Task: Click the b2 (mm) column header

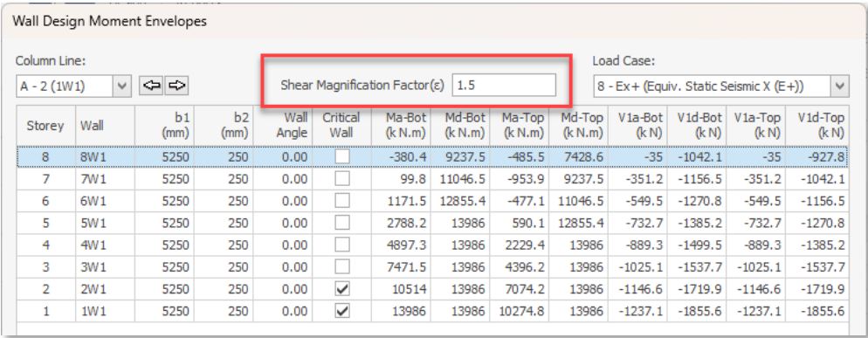Action: [x=224, y=126]
